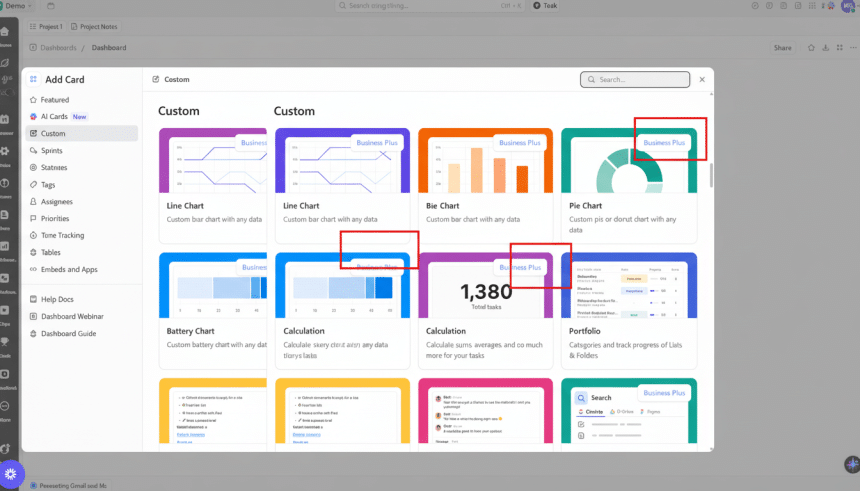
Task: Select Embeds and Apps category
Action: tap(81, 269)
